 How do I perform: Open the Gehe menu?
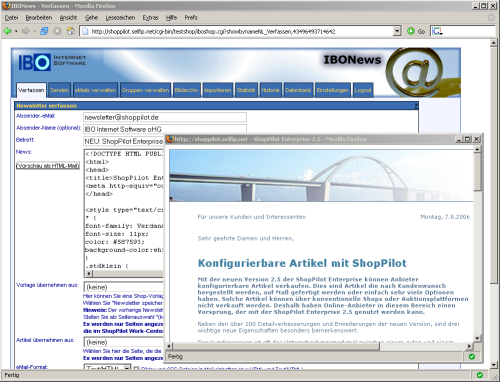tap(91, 18)
